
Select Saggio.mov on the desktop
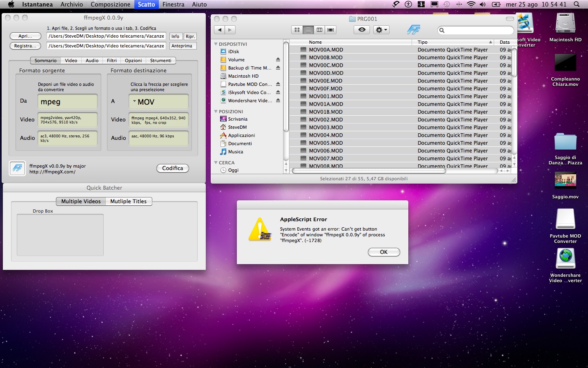pos(566,186)
